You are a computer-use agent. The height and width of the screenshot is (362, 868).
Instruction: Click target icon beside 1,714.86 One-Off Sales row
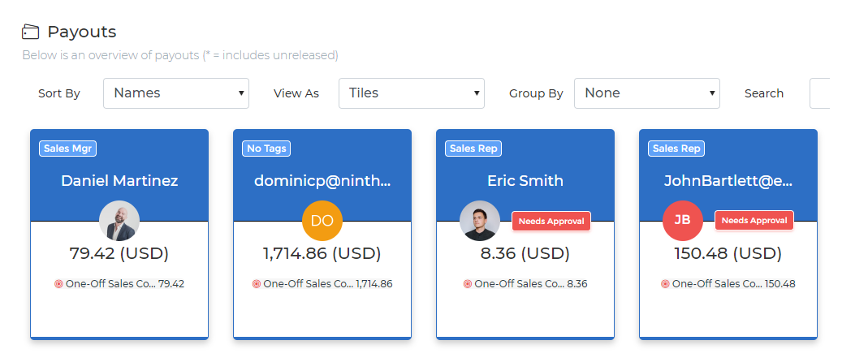257,284
